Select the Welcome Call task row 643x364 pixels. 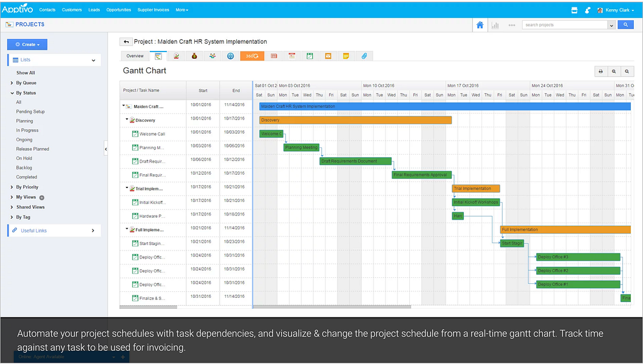[186, 133]
